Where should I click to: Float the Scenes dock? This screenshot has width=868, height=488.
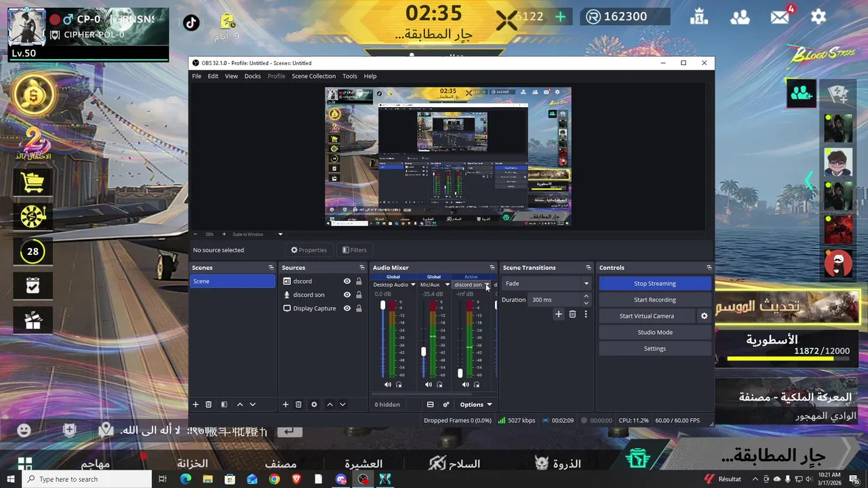click(x=271, y=268)
